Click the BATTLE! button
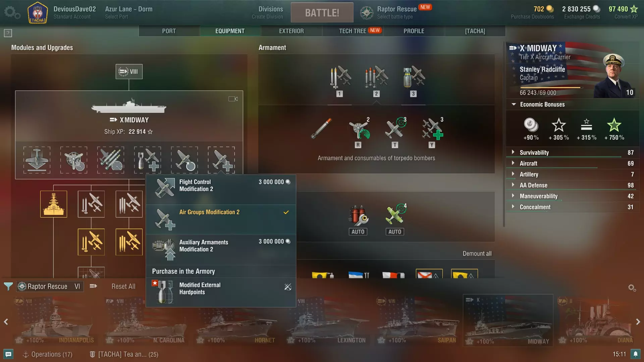The width and height of the screenshot is (644, 362). [x=322, y=13]
